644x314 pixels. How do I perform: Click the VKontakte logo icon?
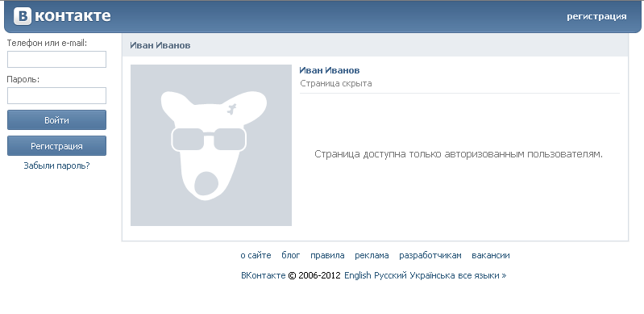coord(23,16)
